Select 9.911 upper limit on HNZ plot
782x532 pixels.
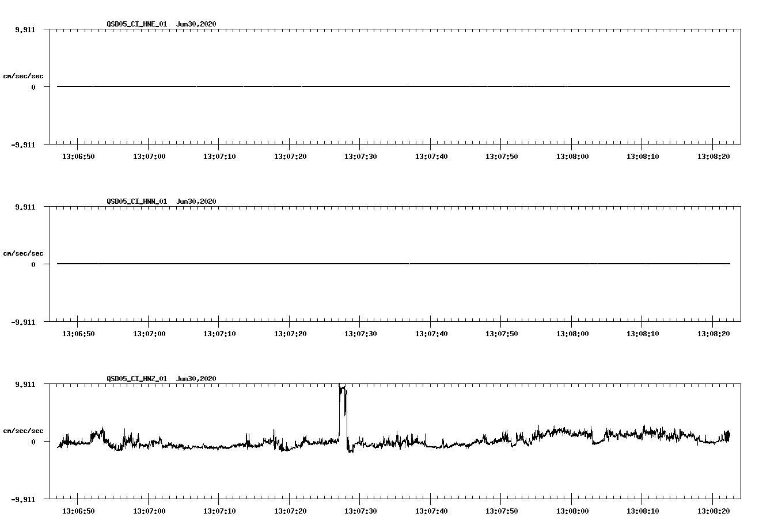click(25, 385)
